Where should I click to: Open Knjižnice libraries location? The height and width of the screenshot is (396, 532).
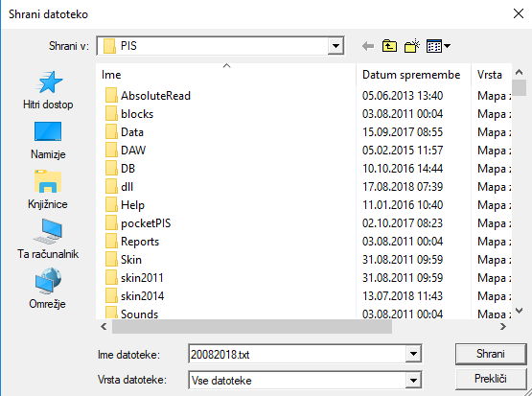click(48, 190)
